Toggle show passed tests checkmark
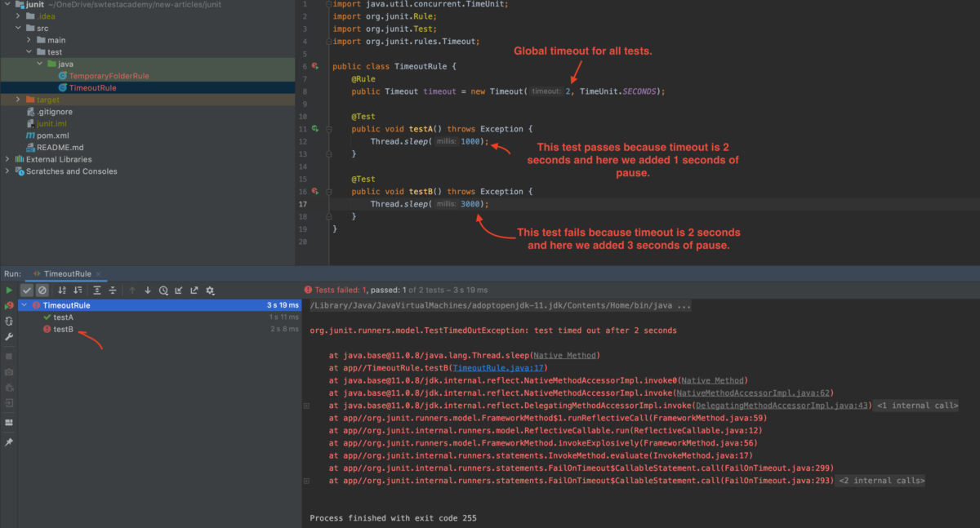The width and height of the screenshot is (980, 528). point(27,291)
